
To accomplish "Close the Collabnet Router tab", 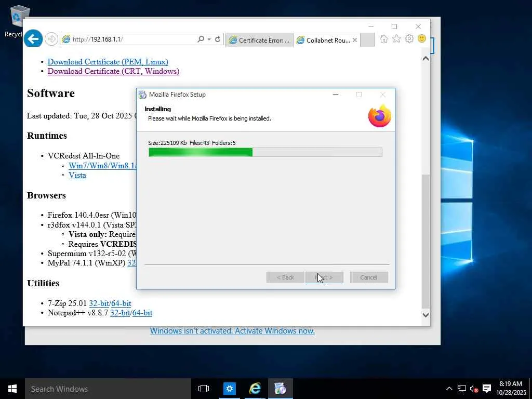I will coord(354,40).
